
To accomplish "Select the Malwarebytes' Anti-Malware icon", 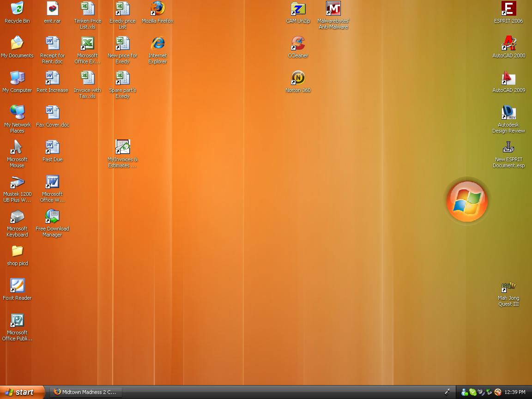I will click(333, 9).
